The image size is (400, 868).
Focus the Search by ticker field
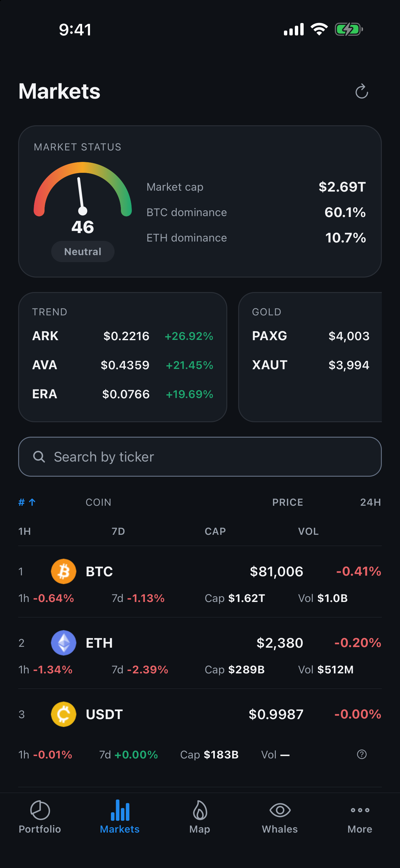tap(200, 457)
